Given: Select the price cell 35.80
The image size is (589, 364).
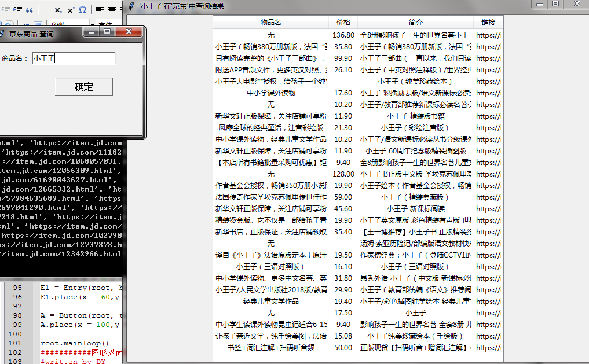Looking at the screenshot, I should [x=343, y=46].
